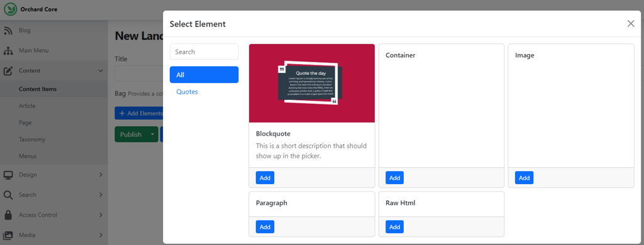644x245 pixels.
Task: Expand the Design menu chevron
Action: (101, 175)
